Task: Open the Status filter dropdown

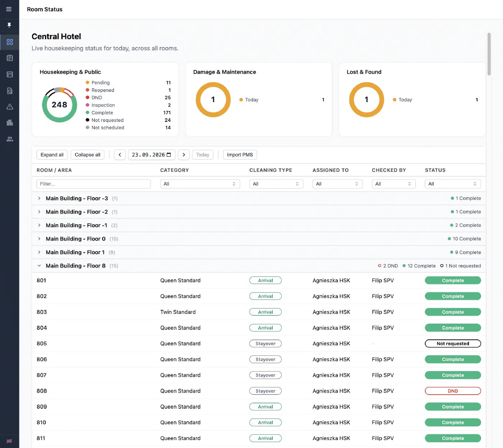Action: coord(453,184)
